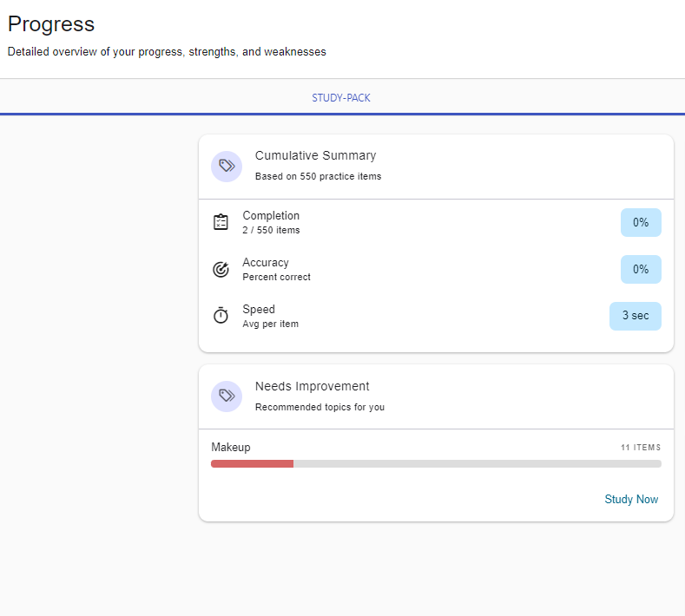
Task: Click the Speed stopwatch icon
Action: [x=221, y=316]
